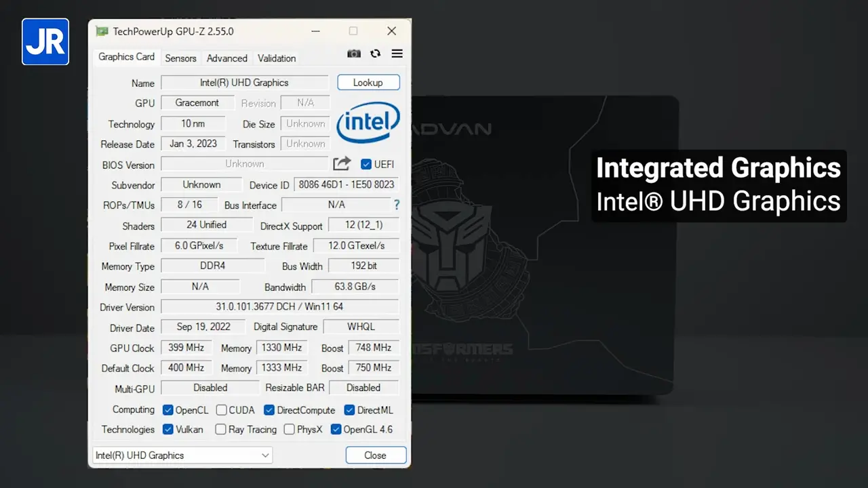
Task: Click the Integrated Graphics caption text
Action: [719, 168]
